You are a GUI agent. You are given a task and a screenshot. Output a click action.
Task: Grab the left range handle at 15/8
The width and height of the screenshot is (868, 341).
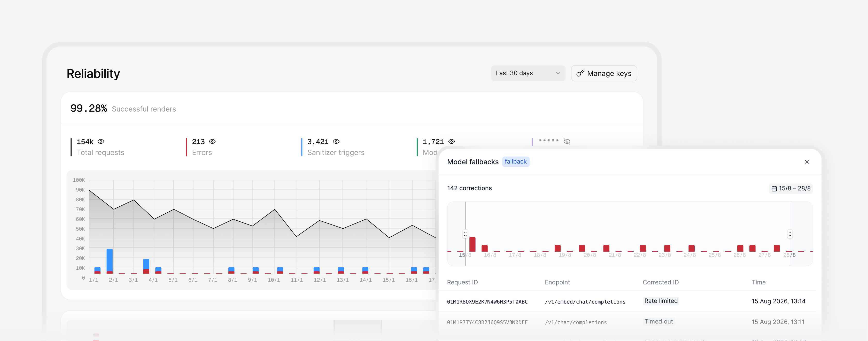465,234
